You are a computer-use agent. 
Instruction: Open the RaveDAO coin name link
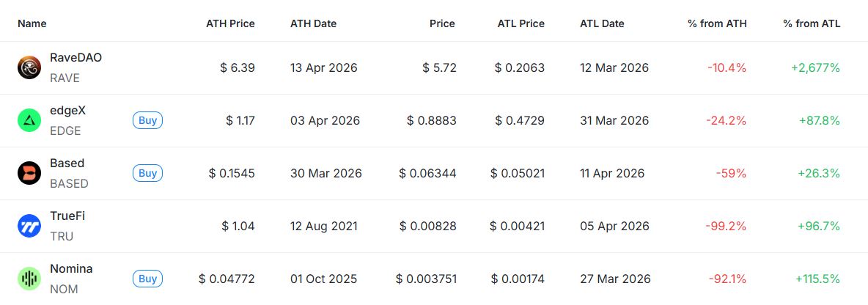[76, 57]
